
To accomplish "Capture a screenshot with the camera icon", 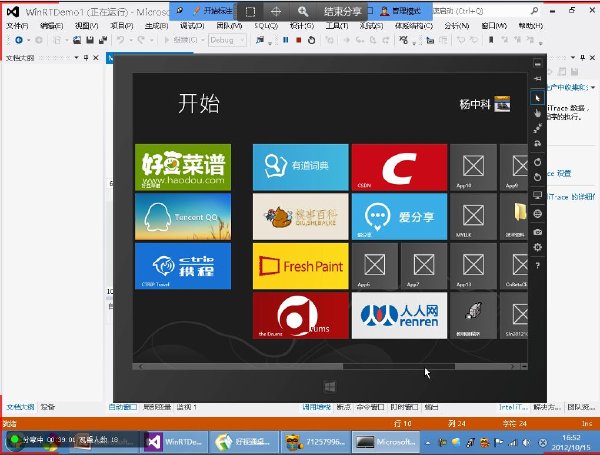I will pos(538,232).
